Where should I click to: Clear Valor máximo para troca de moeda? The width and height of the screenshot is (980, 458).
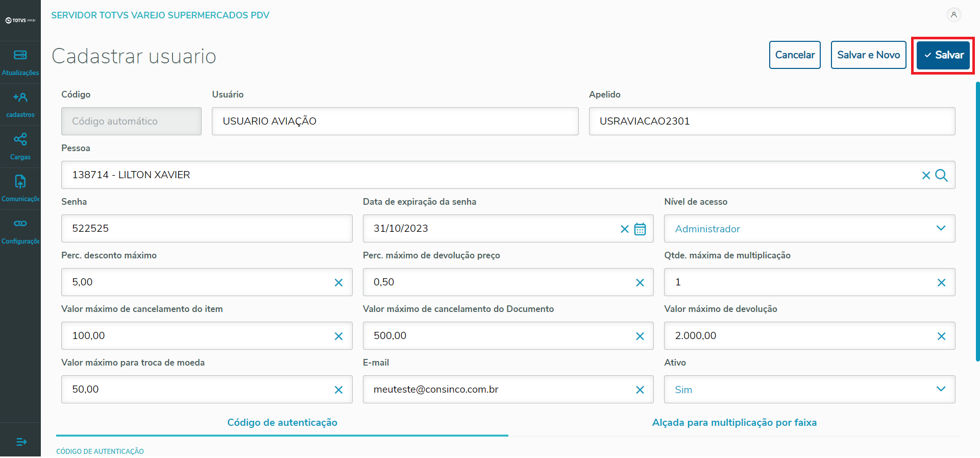338,390
